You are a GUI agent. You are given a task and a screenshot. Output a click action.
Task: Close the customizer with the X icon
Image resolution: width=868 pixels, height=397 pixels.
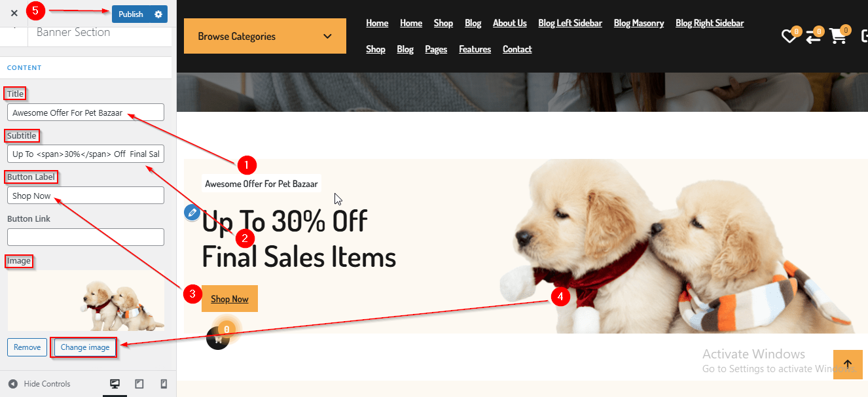pos(14,13)
